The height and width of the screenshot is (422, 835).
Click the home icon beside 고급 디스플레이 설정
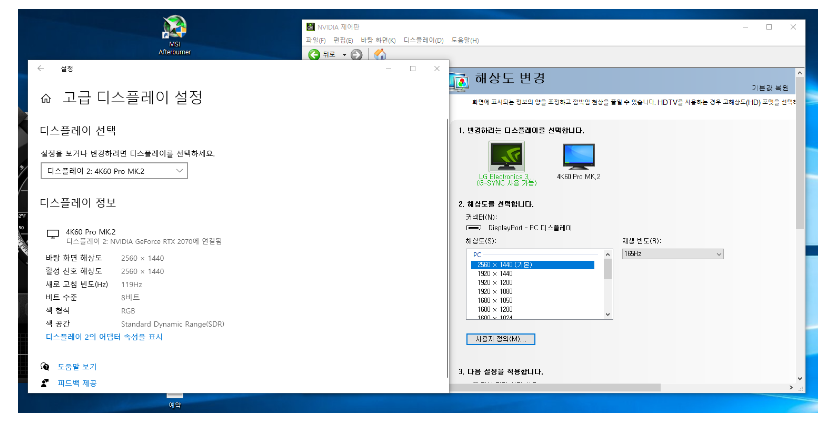coord(46,98)
